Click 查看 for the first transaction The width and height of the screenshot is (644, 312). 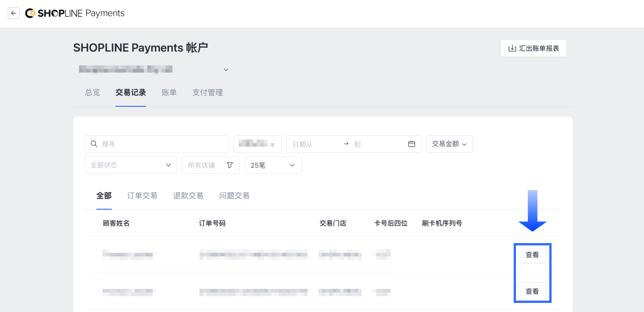coord(532,255)
